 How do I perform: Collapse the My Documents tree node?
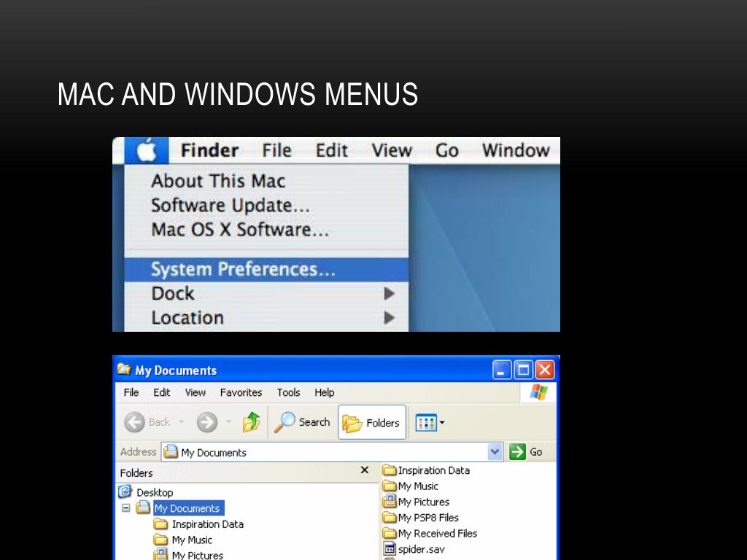click(x=125, y=508)
